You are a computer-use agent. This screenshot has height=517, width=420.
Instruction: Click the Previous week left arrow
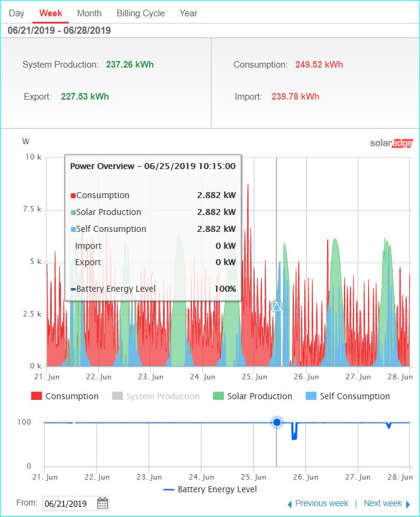pos(290,504)
